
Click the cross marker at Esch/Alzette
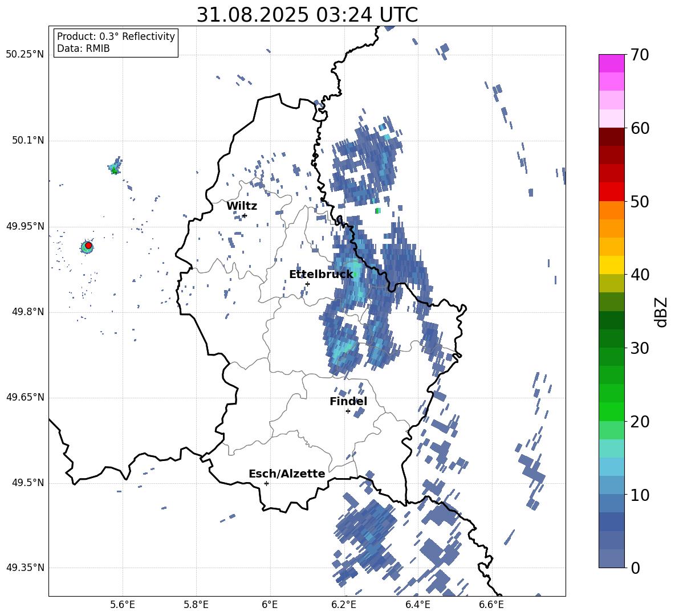[x=266, y=483]
